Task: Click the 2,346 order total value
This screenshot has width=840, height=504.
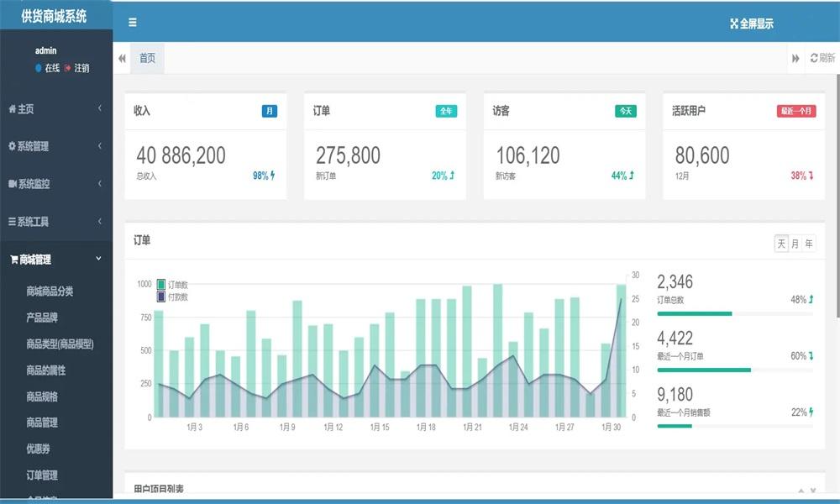Action: (675, 281)
